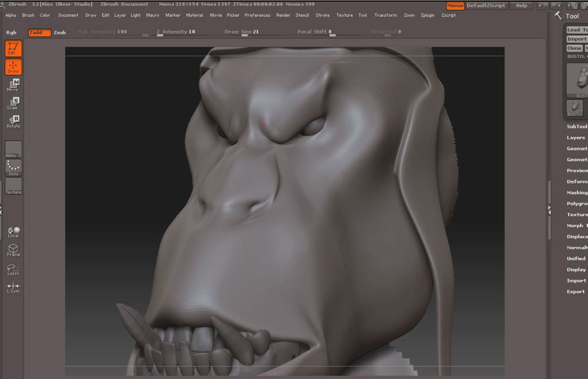Switch to the Move tool

pyautogui.click(x=13, y=85)
